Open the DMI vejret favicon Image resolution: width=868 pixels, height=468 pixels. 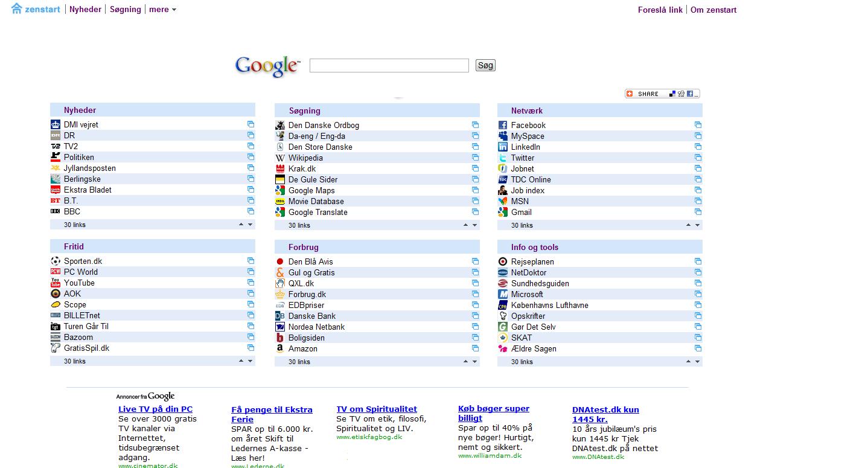click(56, 124)
